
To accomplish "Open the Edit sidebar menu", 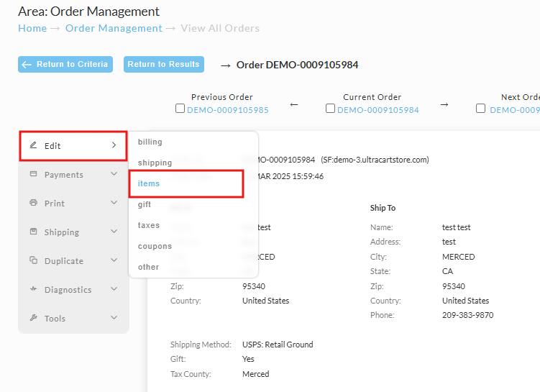I will 73,146.
